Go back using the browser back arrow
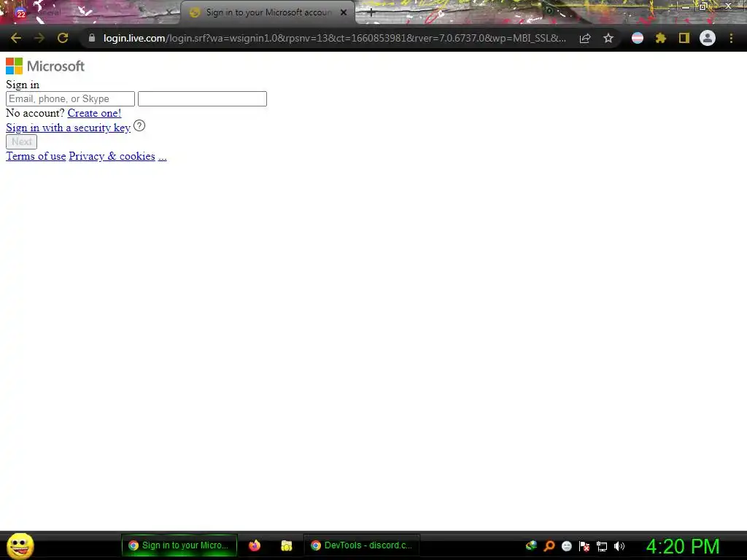Viewport: 747px width, 560px height. (16, 38)
